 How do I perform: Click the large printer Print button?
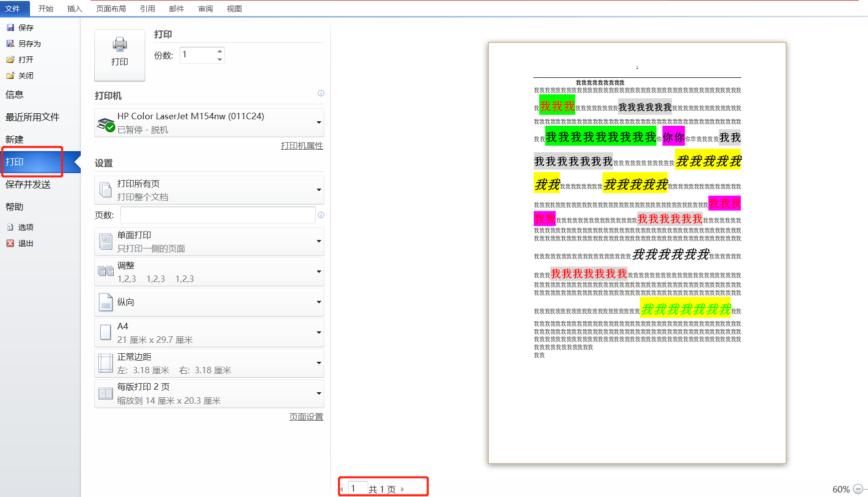coord(120,55)
